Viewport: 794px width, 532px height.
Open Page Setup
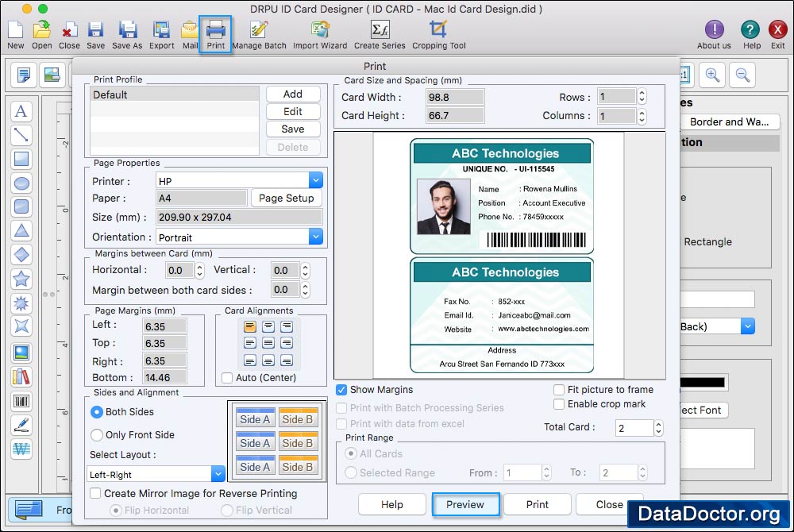point(286,198)
